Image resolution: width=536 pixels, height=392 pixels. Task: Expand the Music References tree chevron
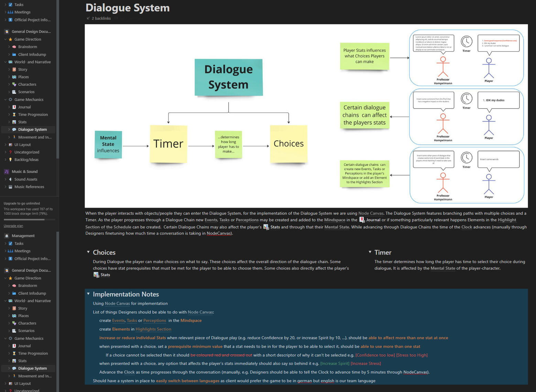pyautogui.click(x=5, y=187)
